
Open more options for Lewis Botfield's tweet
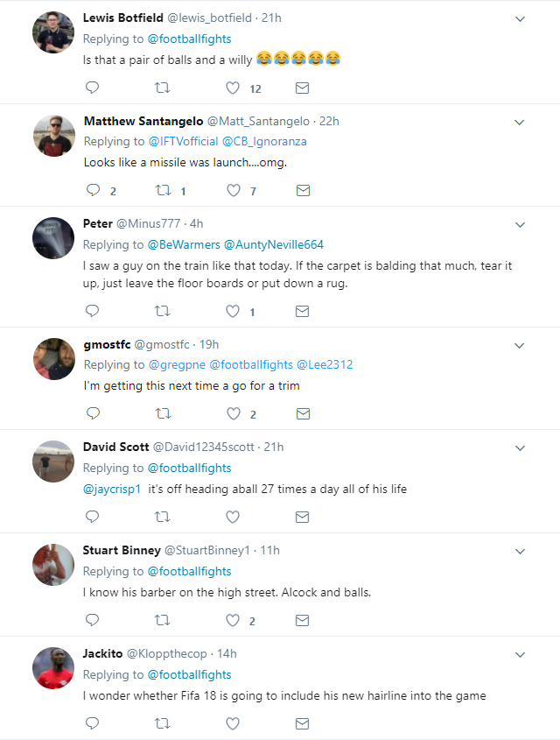520,18
